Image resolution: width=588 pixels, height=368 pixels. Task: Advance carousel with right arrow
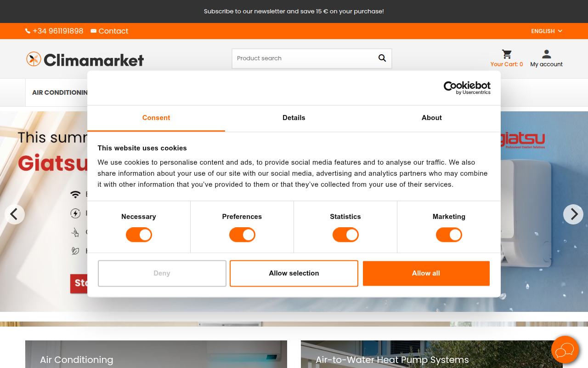point(573,214)
